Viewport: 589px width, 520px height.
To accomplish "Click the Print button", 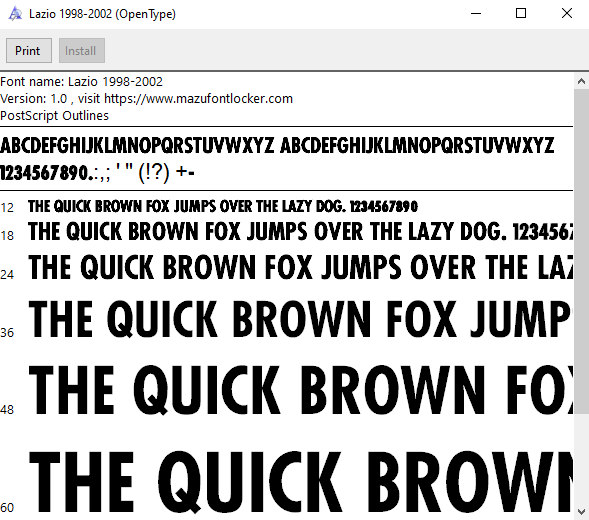I will pos(29,50).
